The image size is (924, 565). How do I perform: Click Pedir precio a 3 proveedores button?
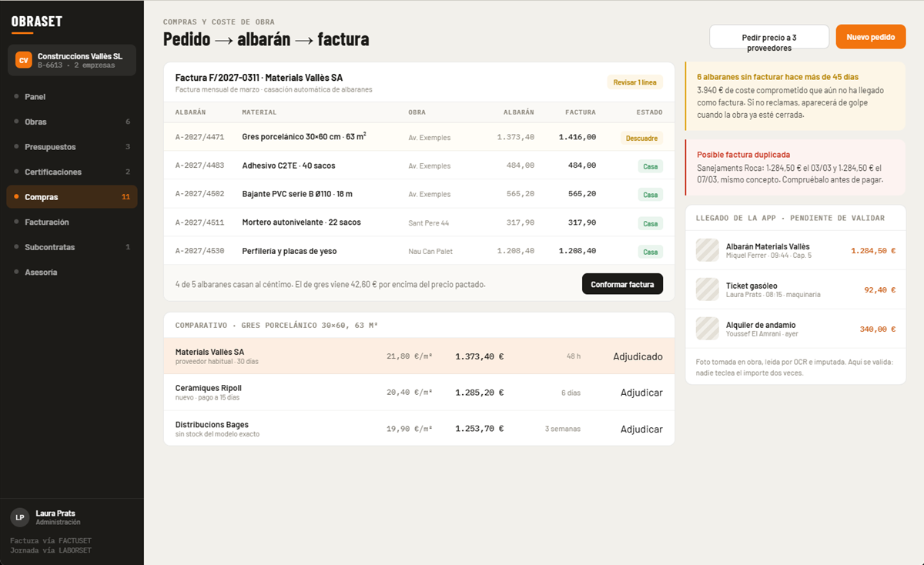[x=769, y=37]
